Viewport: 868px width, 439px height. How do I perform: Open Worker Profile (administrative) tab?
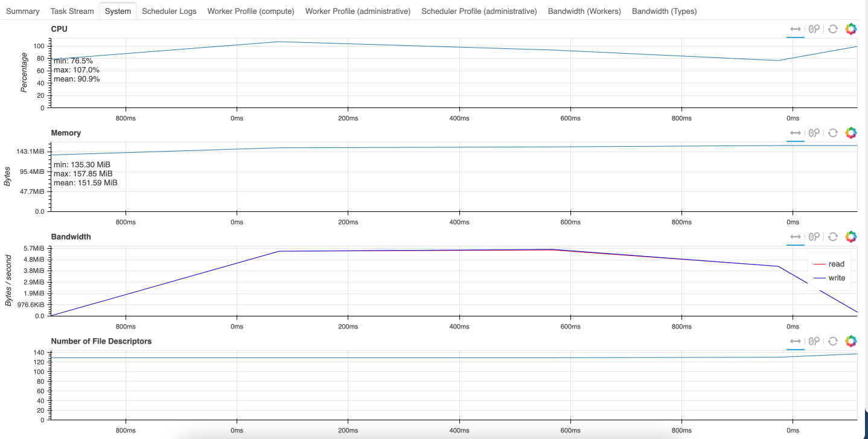click(x=358, y=11)
